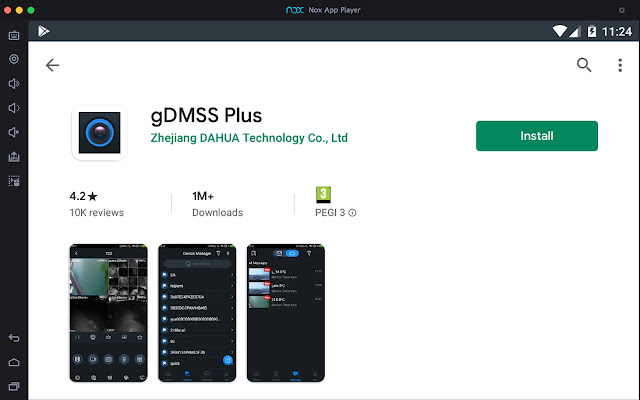
Task: Open the Nox keyboard control sidebar icon
Action: point(14,35)
